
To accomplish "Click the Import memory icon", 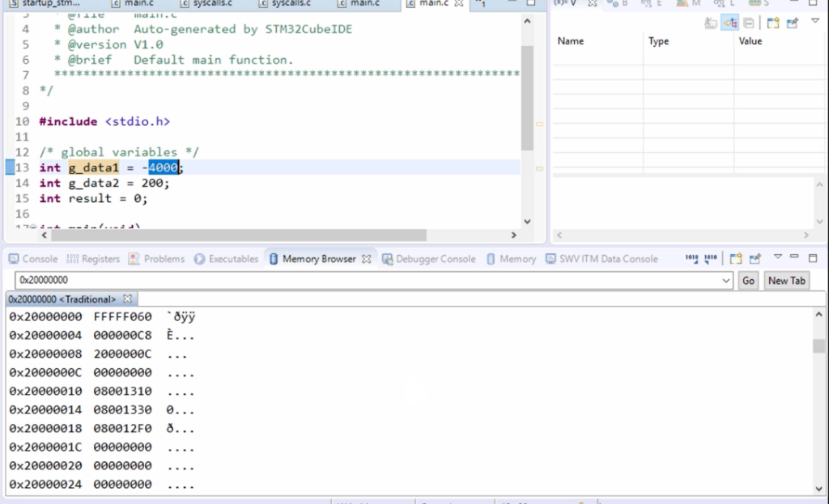I will 691,258.
